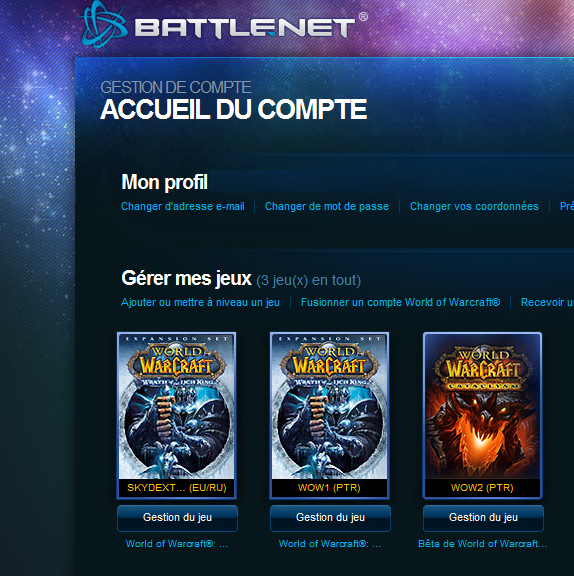Click Fusionner un compte World of Warcraft link
Screen dimensions: 574x576
tap(400, 302)
